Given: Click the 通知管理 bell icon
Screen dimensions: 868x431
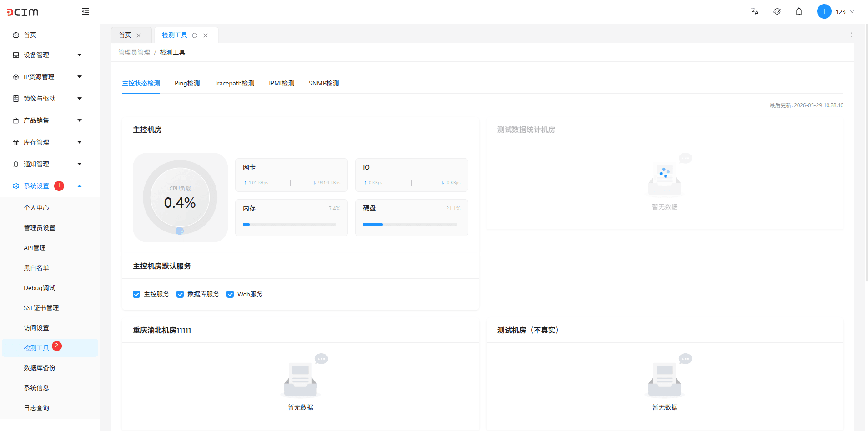Looking at the screenshot, I should click(x=16, y=164).
